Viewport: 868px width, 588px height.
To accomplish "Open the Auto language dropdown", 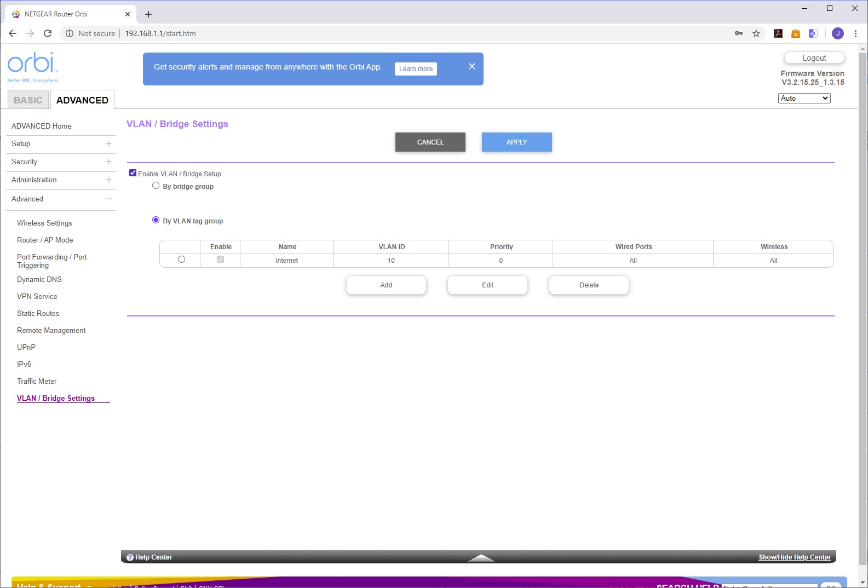I will coord(804,99).
